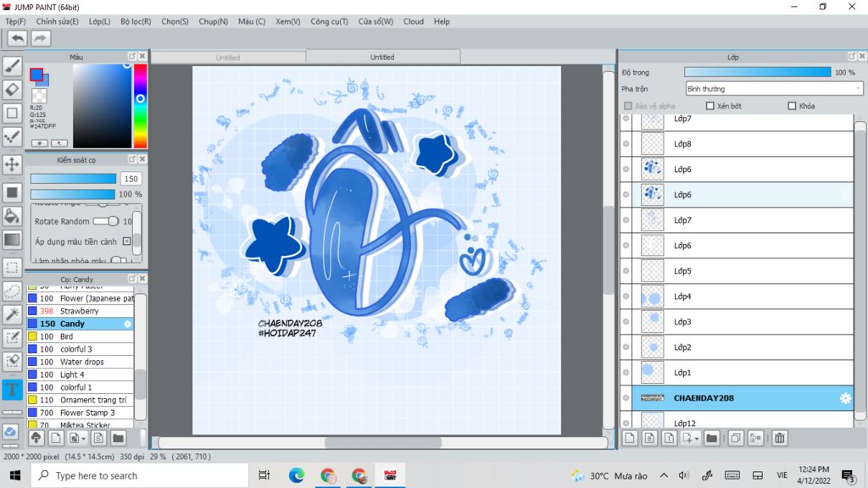This screenshot has width=868, height=488.
Task: Show hidden system tray icons chevron
Action: (x=664, y=475)
